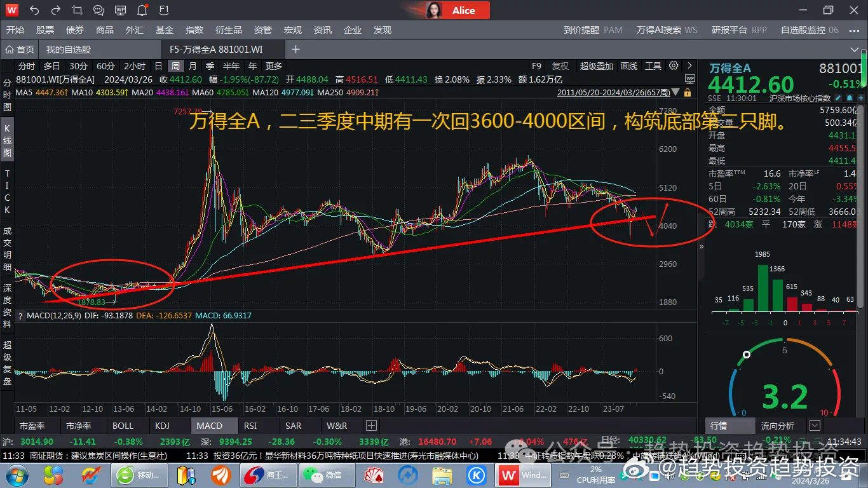Image resolution: width=868 pixels, height=488 pixels.
Task: Toggle the MACD question mark help box
Action: coord(20,316)
